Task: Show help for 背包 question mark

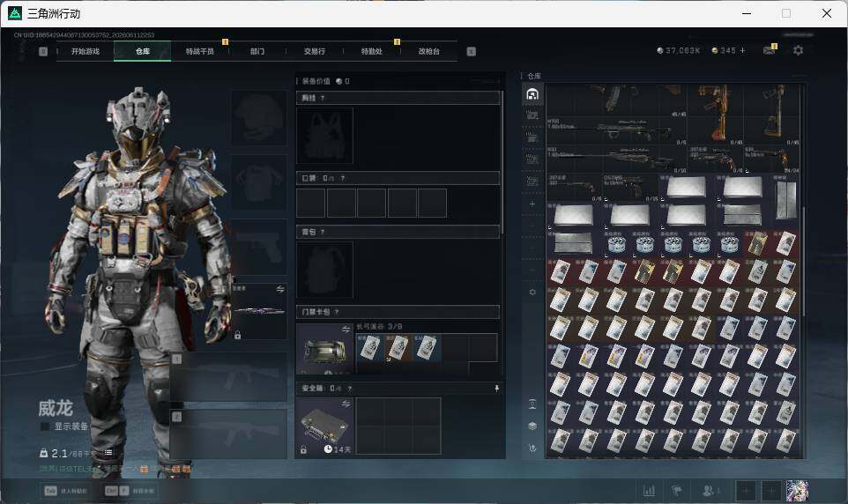Action: 323,232
